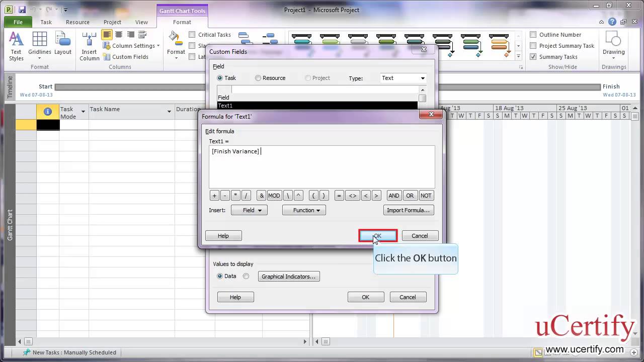This screenshot has width=644, height=362.
Task: Open Microsoft Project Help icon
Action: pyautogui.click(x=612, y=22)
